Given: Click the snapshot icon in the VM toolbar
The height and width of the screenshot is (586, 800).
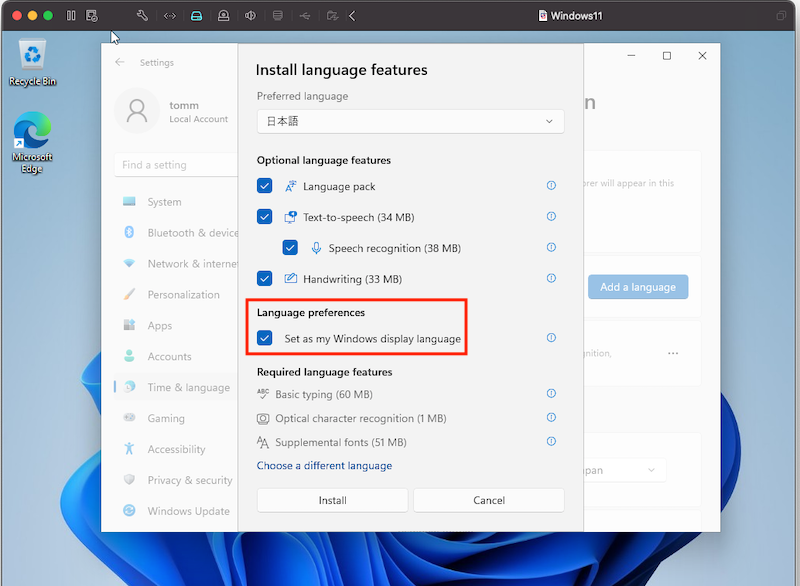Looking at the screenshot, I should tap(92, 16).
